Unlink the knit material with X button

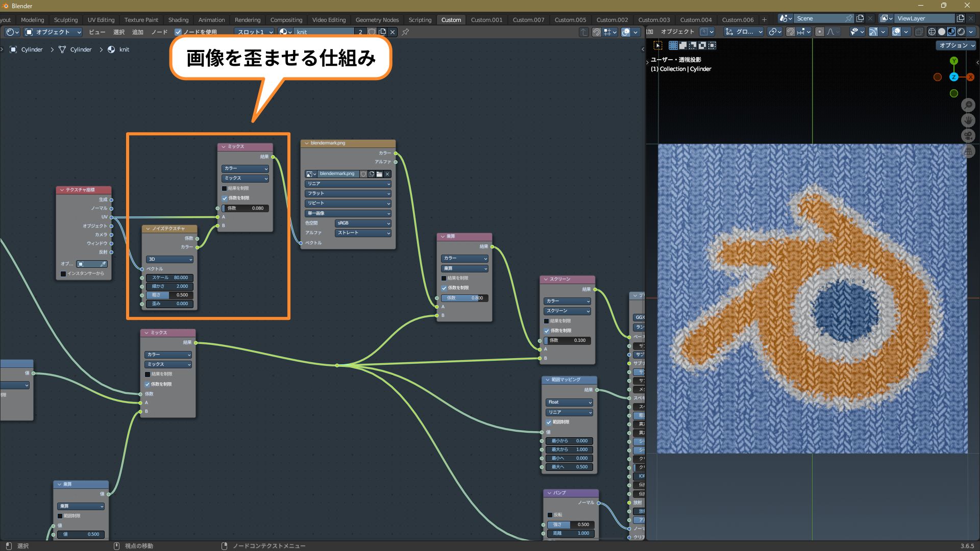click(393, 32)
